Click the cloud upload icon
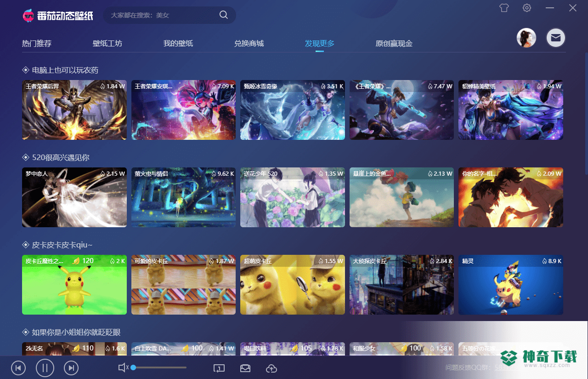Screen dimensions: 588x379 click(271, 368)
